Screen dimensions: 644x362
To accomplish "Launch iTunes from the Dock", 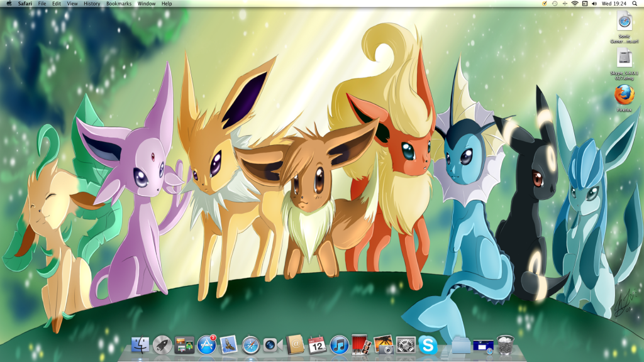I will click(x=339, y=345).
